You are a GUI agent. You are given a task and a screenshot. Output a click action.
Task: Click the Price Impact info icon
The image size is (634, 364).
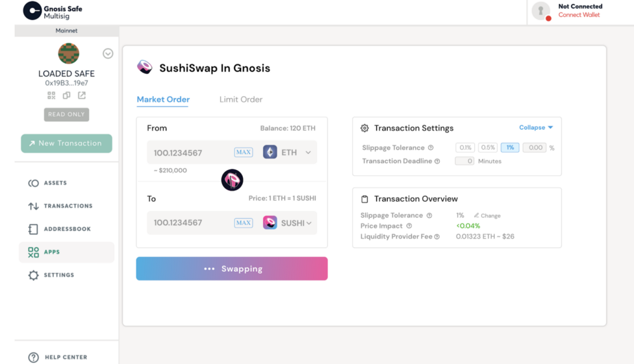[409, 226]
